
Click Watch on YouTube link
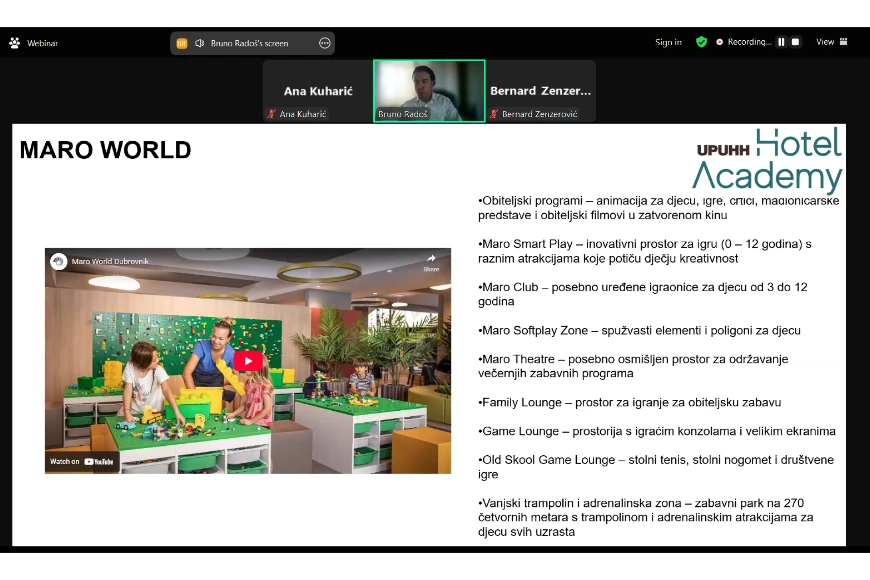(82, 461)
